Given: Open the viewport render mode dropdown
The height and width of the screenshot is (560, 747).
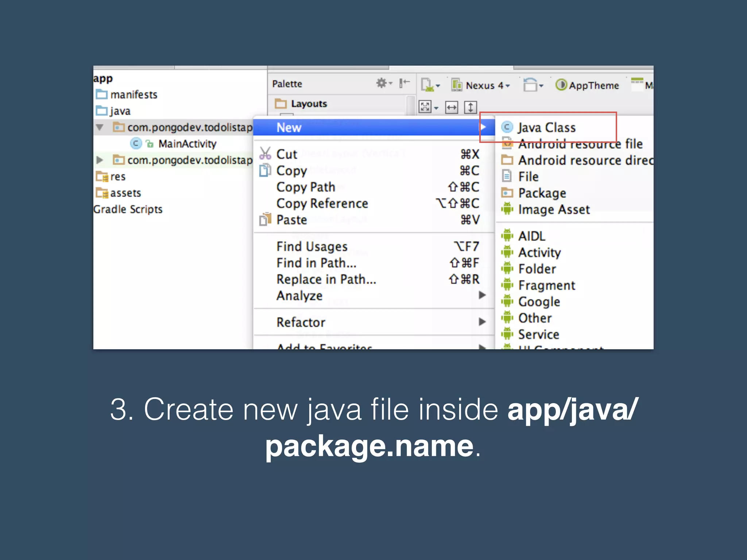Looking at the screenshot, I should click(429, 107).
